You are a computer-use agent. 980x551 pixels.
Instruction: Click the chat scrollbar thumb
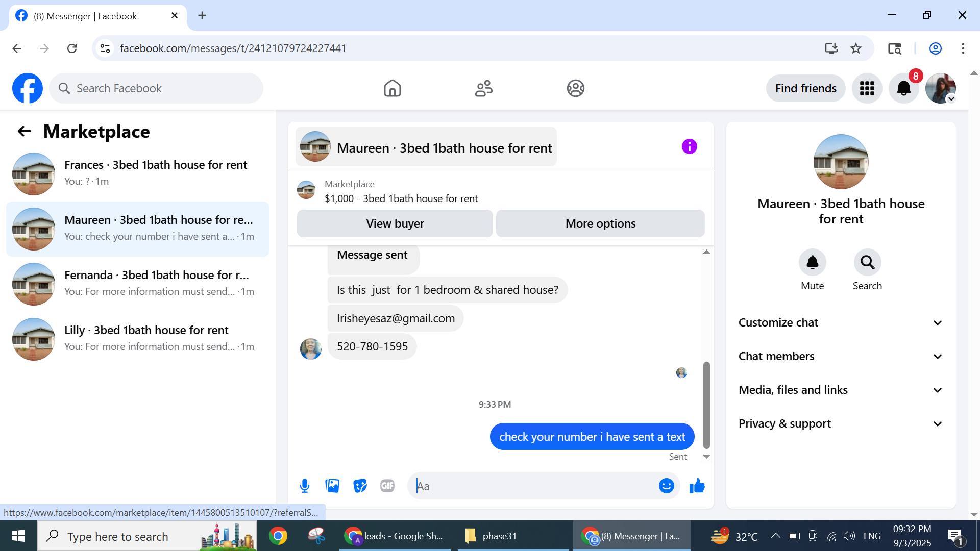pos(706,405)
